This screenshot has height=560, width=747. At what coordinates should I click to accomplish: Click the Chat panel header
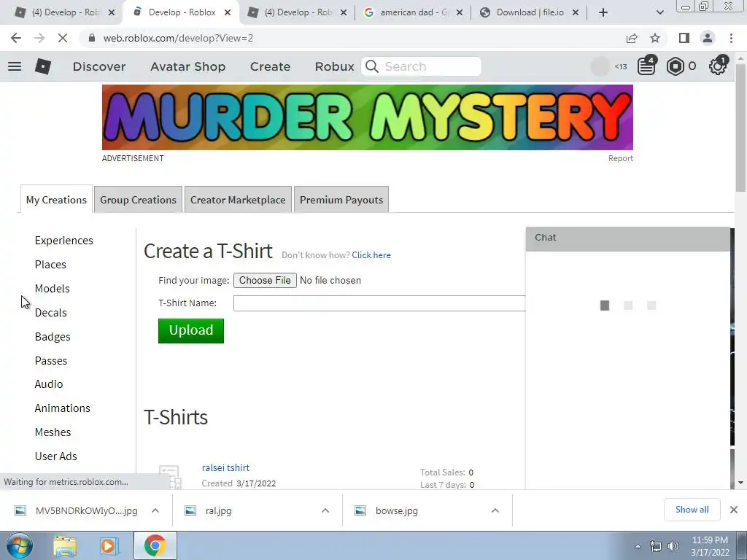[x=627, y=238]
